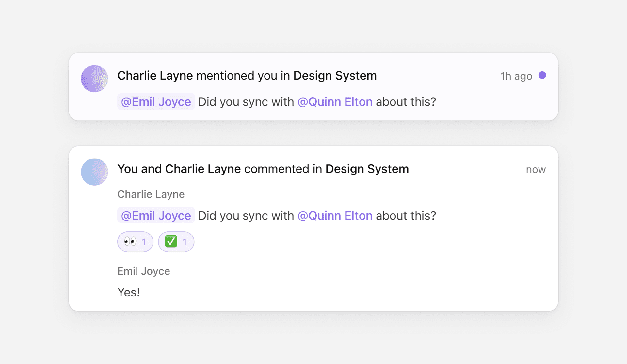Open Design System from the commented notification title
Viewport: 627px width, 364px height.
pos(367,169)
